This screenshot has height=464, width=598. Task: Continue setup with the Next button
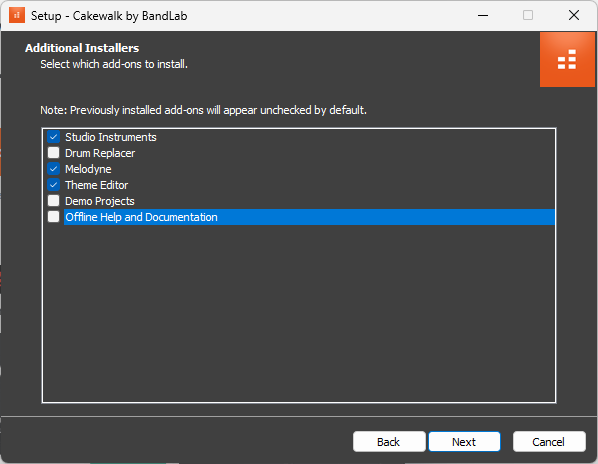point(464,442)
